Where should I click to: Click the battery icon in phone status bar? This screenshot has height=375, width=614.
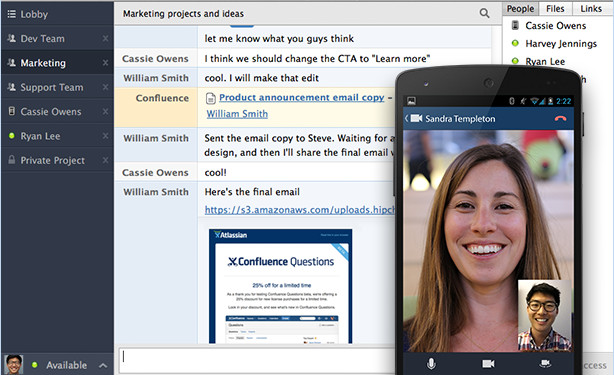(x=550, y=101)
